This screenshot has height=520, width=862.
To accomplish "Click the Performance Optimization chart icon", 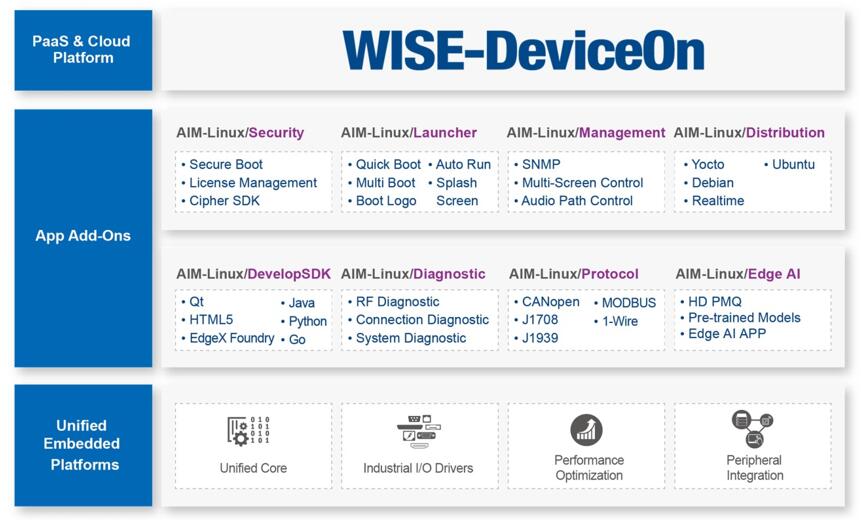I will [586, 429].
